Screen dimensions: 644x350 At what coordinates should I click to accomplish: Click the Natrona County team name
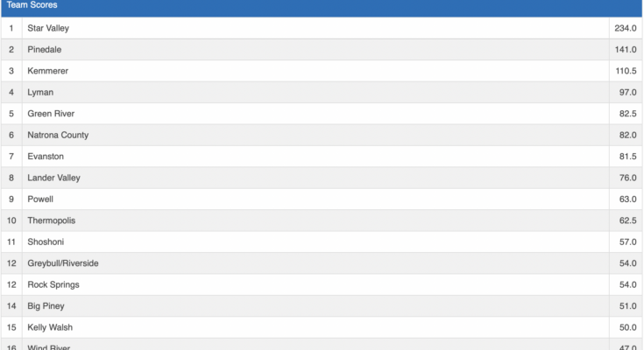[x=58, y=135]
